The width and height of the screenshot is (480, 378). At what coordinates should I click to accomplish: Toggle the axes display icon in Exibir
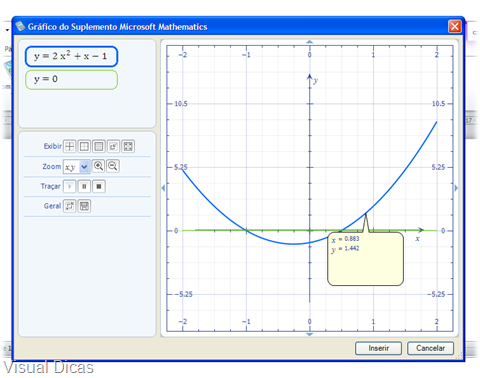point(70,146)
